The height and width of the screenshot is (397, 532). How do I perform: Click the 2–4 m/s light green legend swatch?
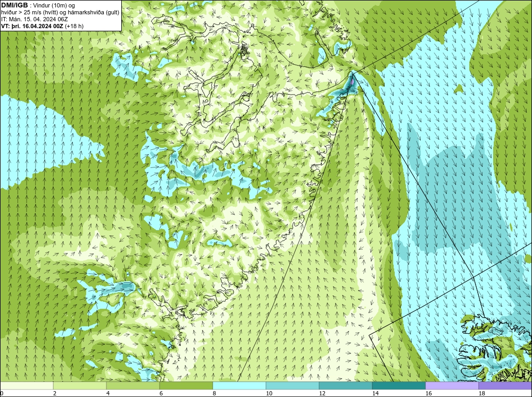pos(80,385)
